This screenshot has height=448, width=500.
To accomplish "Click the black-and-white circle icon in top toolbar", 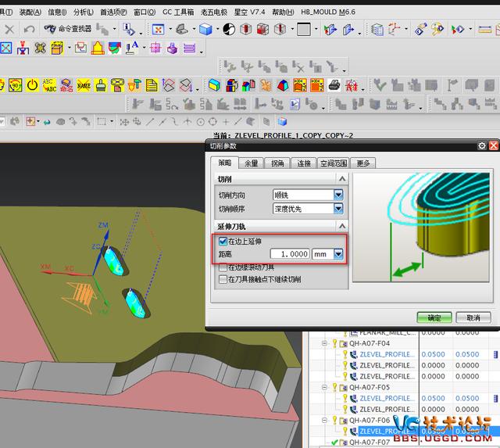I will [x=229, y=29].
